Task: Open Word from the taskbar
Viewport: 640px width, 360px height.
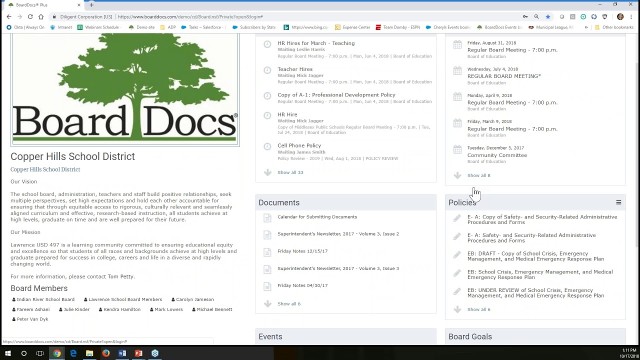Action: pyautogui.click(x=122, y=353)
